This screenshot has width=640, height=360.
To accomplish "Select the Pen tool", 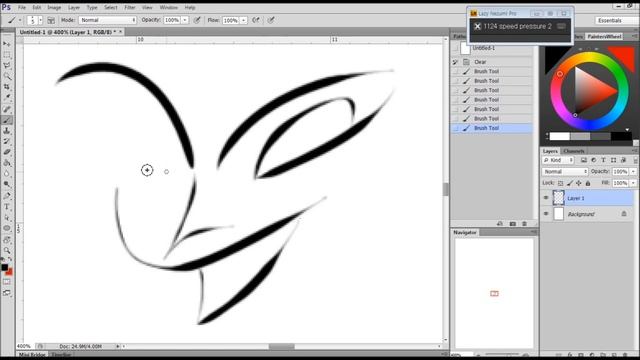I will [7, 196].
